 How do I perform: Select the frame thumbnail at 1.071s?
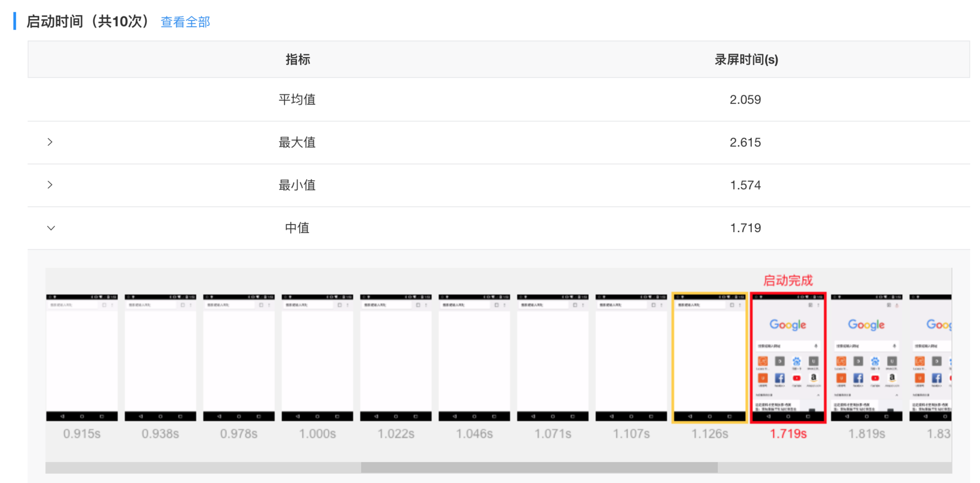(x=553, y=357)
